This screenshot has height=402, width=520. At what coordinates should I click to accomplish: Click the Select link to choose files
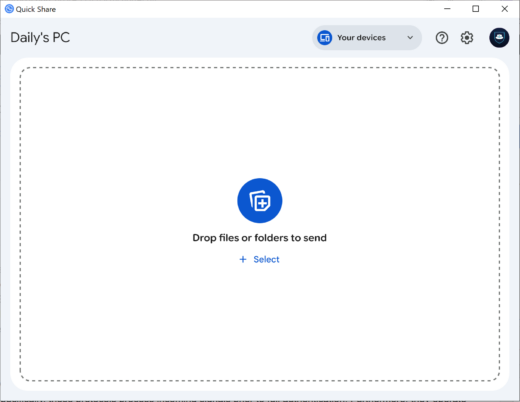point(259,259)
